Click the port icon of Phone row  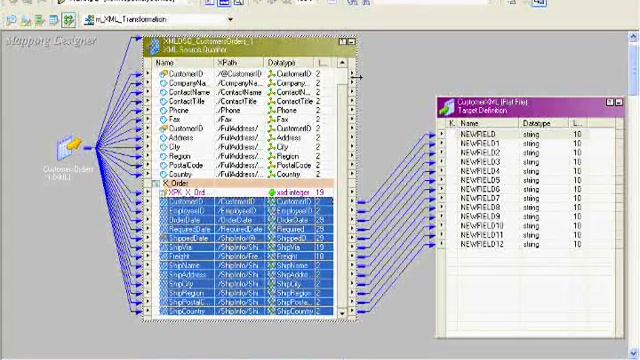click(163, 110)
